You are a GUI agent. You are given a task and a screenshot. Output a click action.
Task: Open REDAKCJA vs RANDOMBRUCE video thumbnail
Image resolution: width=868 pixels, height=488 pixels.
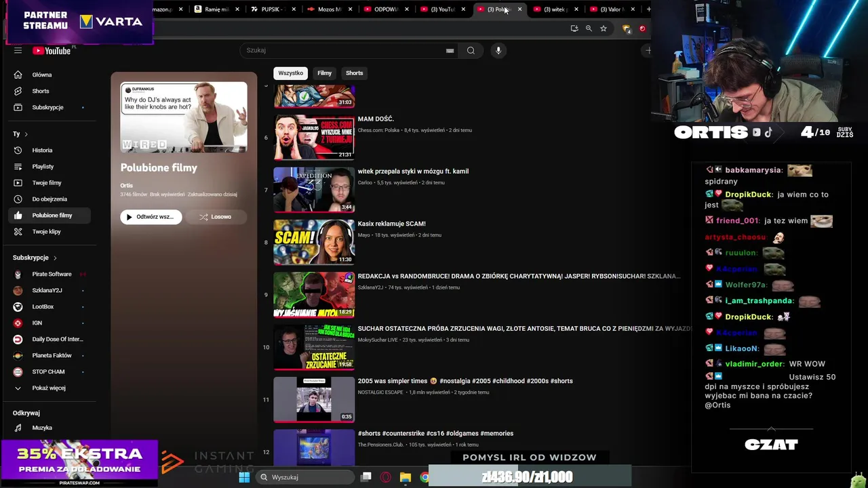(314, 295)
